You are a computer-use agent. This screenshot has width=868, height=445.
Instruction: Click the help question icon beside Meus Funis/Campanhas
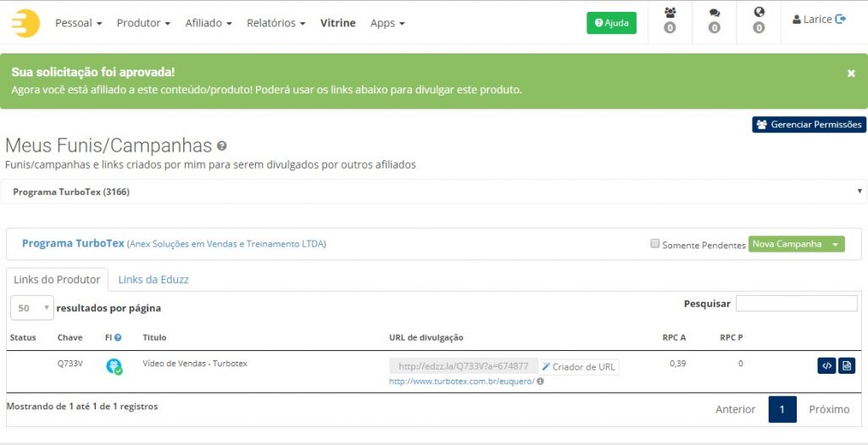pos(221,146)
